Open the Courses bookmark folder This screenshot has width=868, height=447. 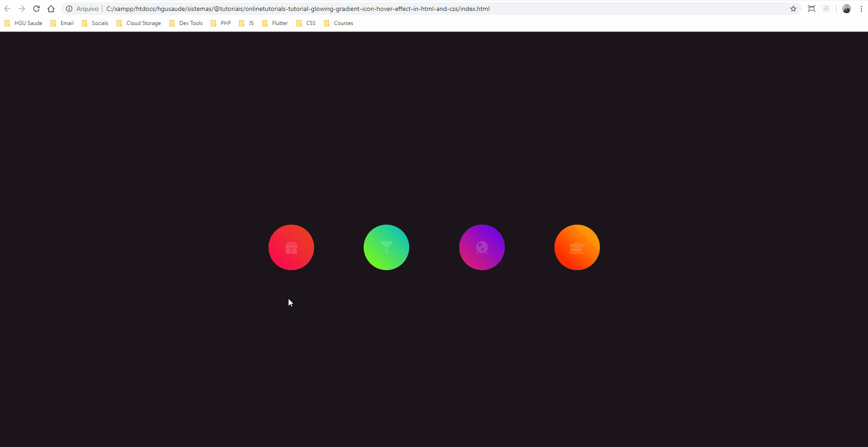(339, 23)
